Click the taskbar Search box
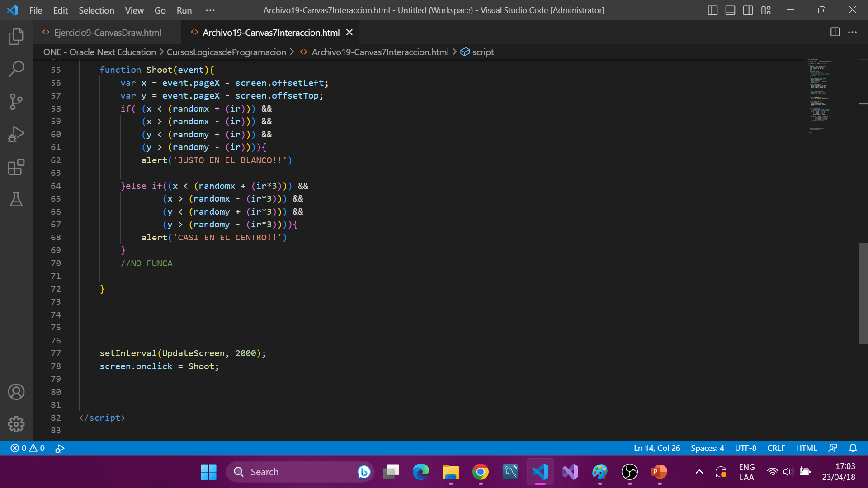 click(x=300, y=472)
